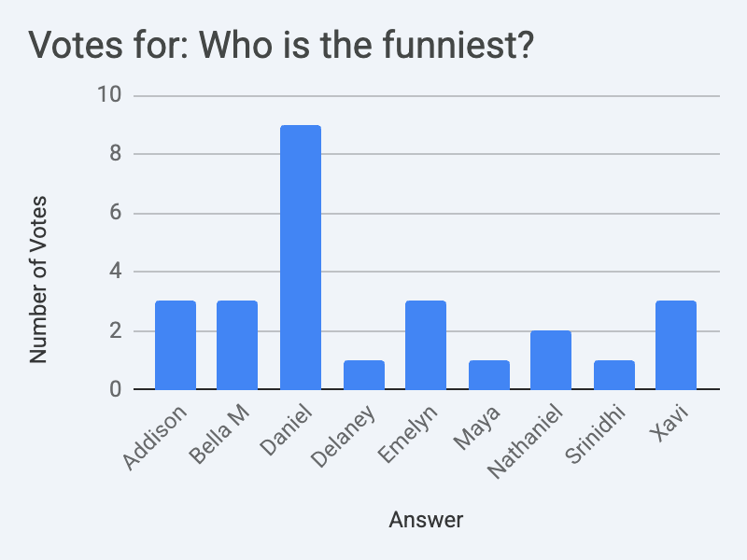
Task: Select the Addison bar in the chart
Action: point(176,345)
